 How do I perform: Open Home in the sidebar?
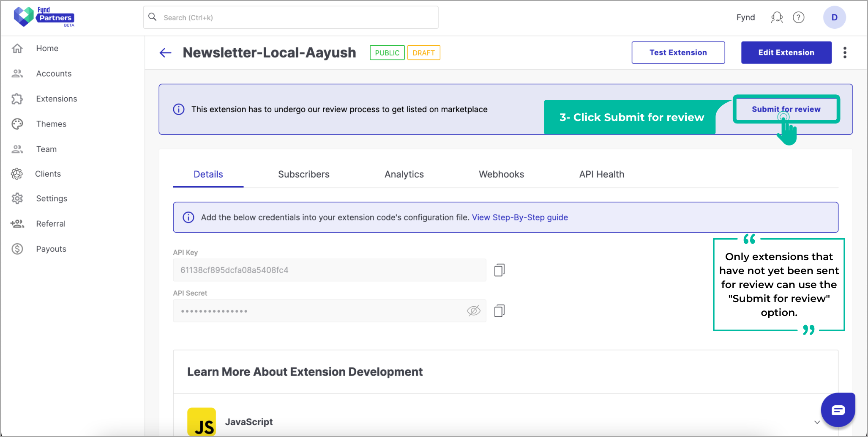tap(47, 48)
